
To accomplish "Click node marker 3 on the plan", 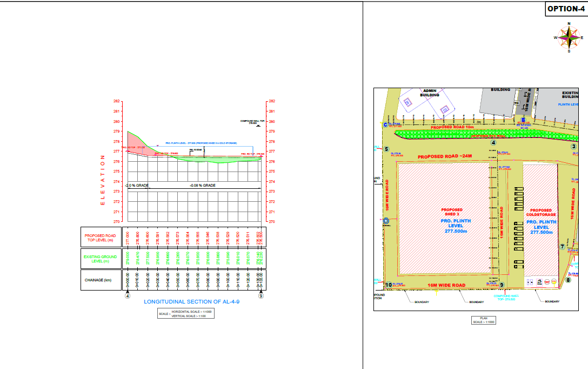I will [574, 146].
